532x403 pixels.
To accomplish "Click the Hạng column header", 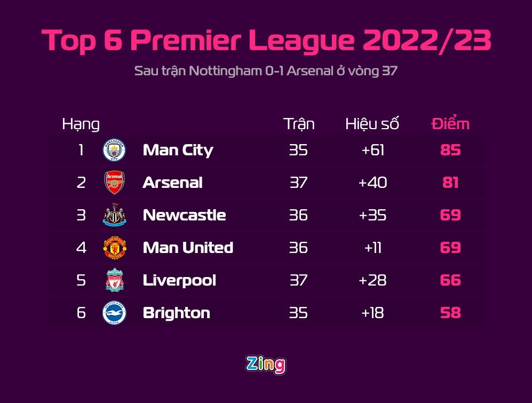I will tap(81, 125).
